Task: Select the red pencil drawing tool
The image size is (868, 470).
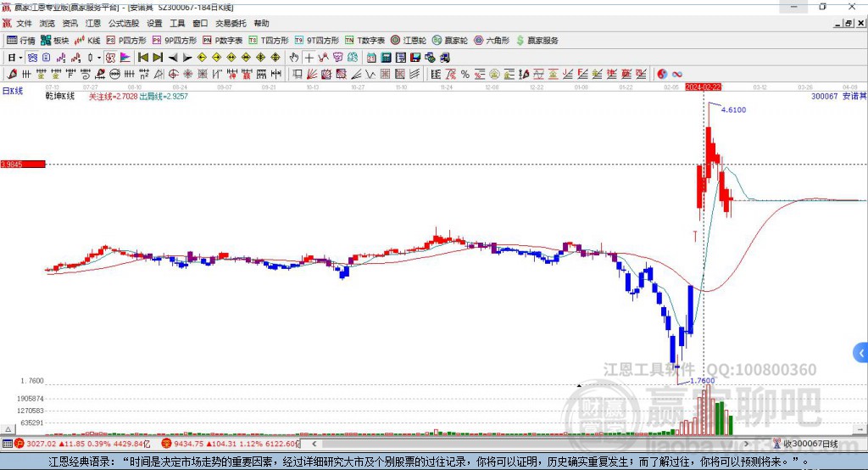Action: click(x=12, y=74)
